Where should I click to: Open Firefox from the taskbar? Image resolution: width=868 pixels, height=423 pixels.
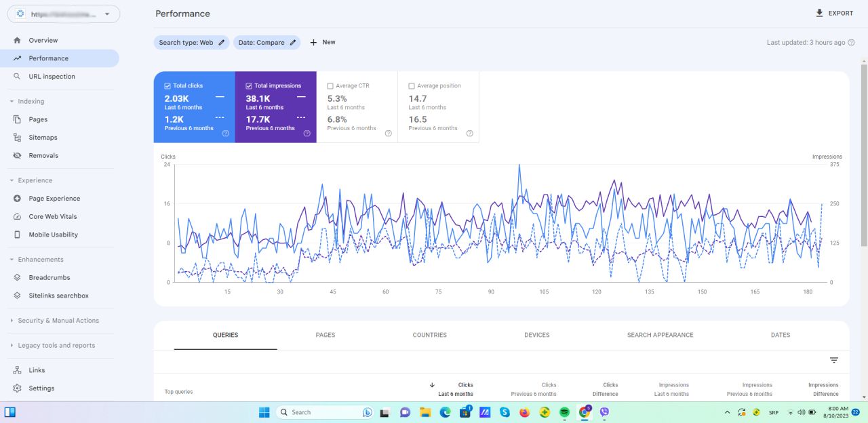524,412
